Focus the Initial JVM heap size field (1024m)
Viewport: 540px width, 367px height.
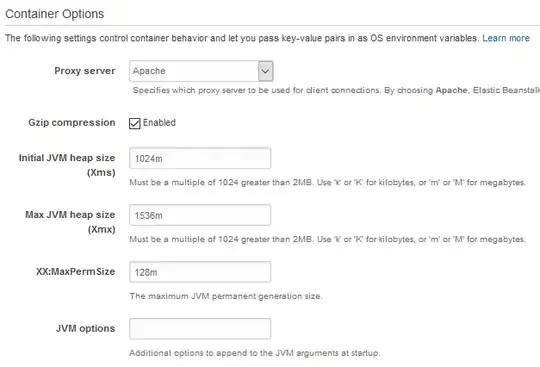[x=200, y=158]
